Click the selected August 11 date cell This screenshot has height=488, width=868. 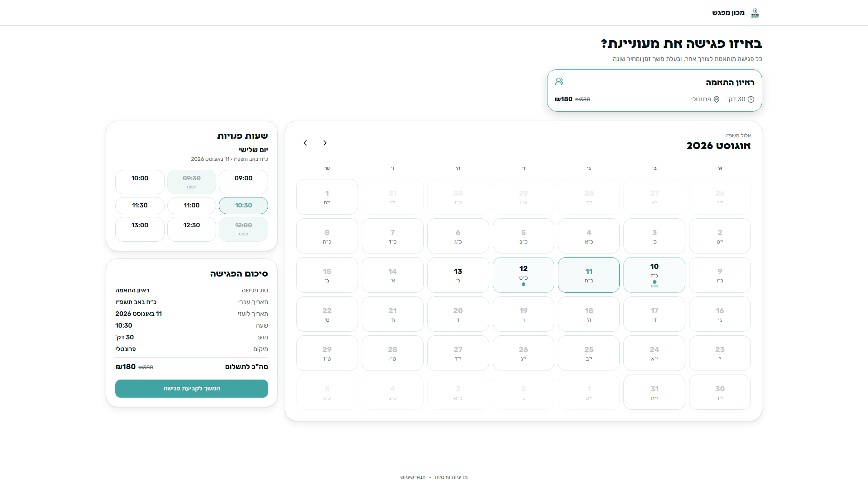pyautogui.click(x=589, y=275)
